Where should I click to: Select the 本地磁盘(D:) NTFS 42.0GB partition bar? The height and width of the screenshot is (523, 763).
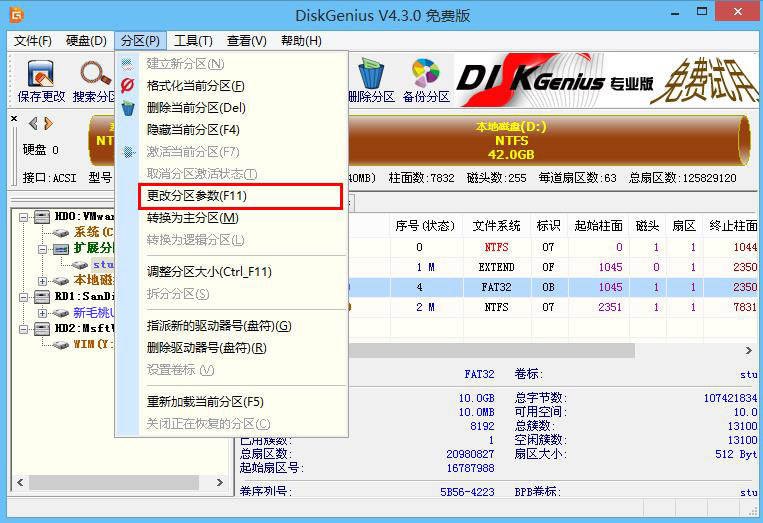pos(549,141)
